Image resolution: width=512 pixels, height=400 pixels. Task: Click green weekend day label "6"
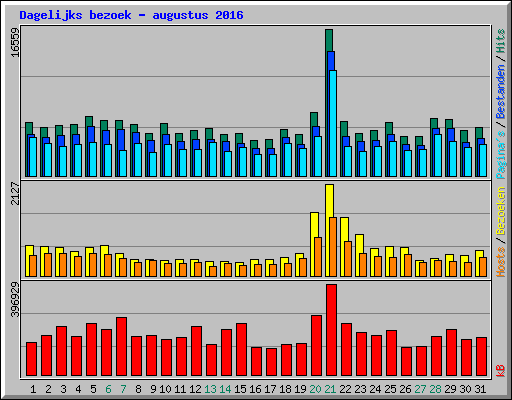click(x=108, y=389)
